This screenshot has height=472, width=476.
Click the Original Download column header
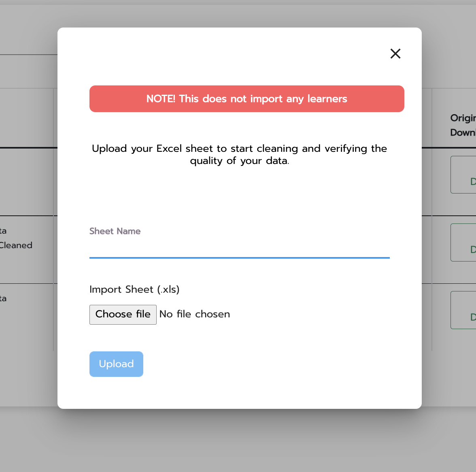pos(463,125)
